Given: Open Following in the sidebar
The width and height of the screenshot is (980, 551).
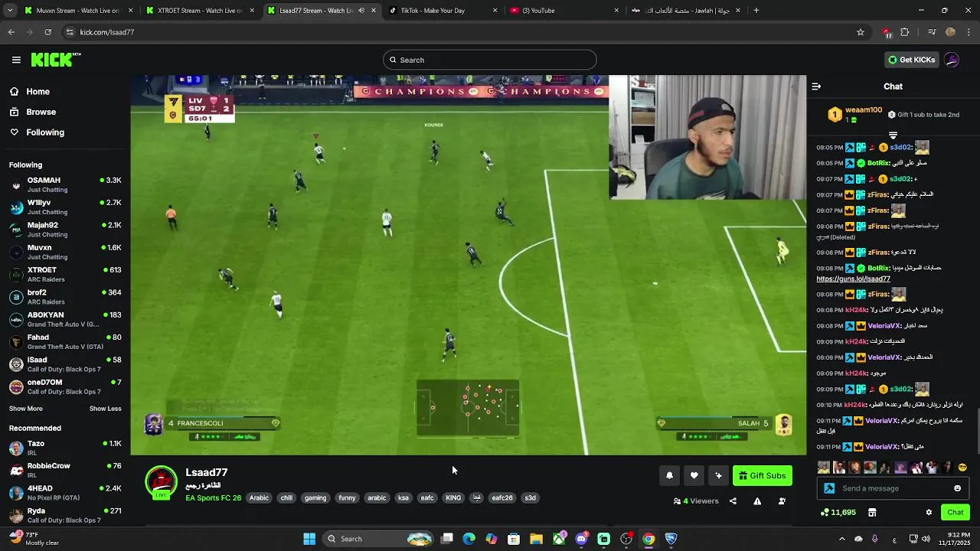Looking at the screenshot, I should (x=45, y=132).
